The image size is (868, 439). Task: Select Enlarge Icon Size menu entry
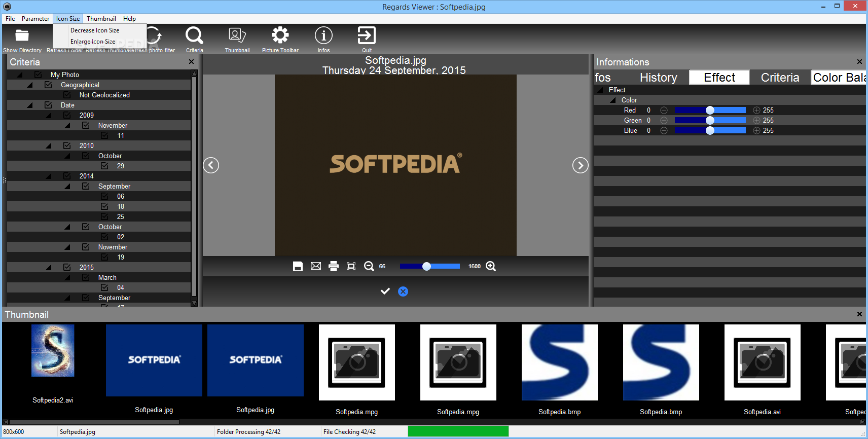(93, 42)
